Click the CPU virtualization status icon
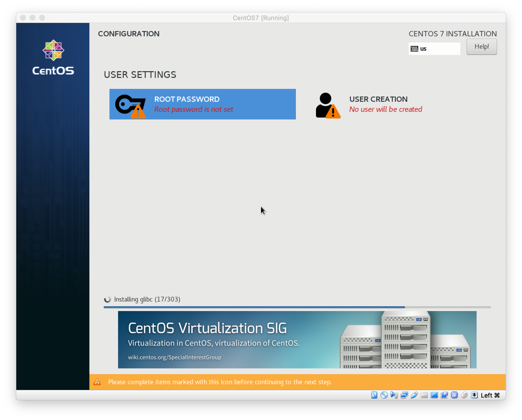 coord(454,395)
